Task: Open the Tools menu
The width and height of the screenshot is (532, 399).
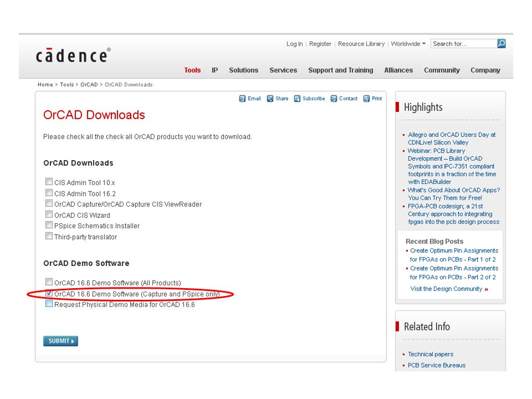Action: (x=192, y=70)
